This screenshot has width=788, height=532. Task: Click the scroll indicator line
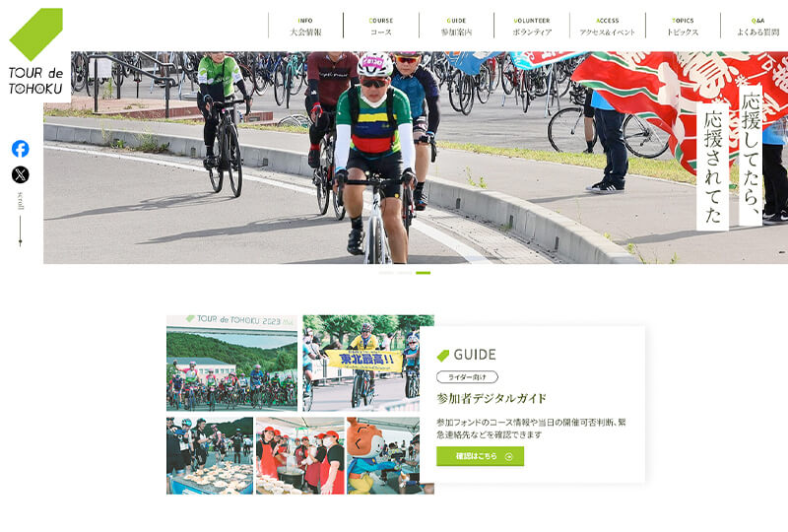click(20, 231)
